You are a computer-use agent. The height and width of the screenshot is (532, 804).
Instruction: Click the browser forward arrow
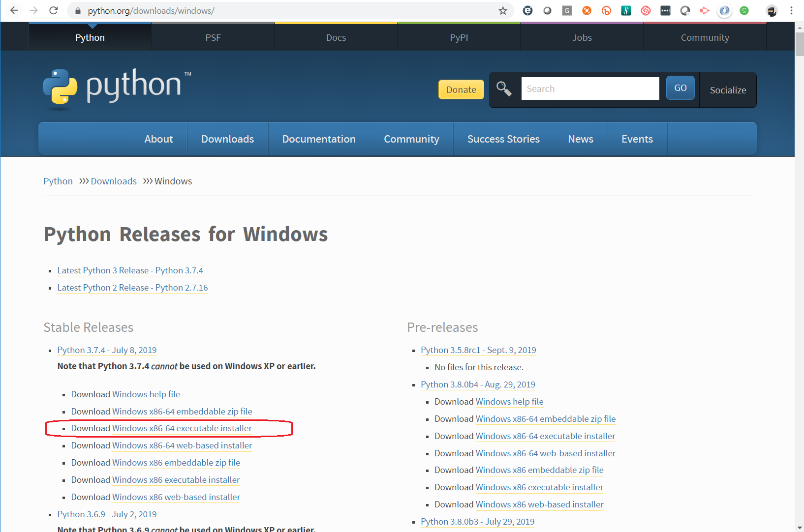33,10
